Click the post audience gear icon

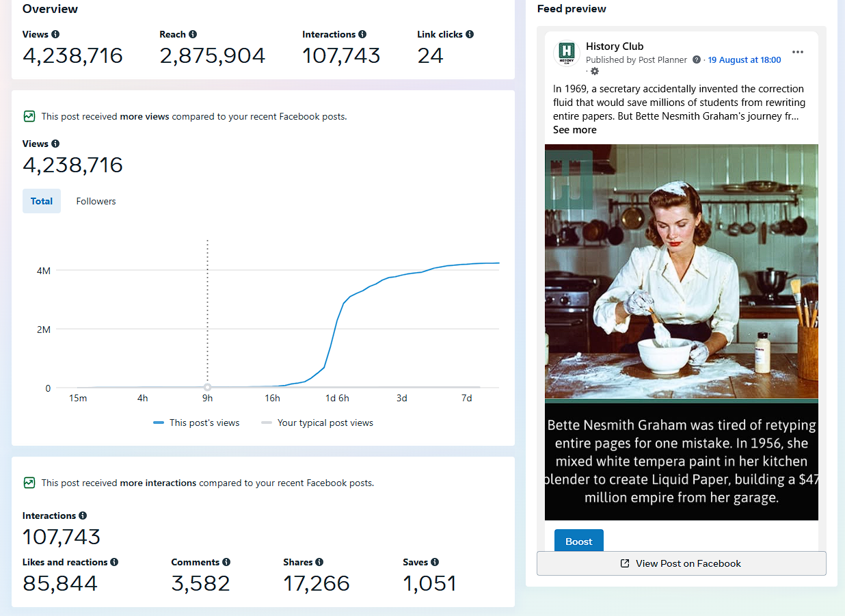point(594,71)
